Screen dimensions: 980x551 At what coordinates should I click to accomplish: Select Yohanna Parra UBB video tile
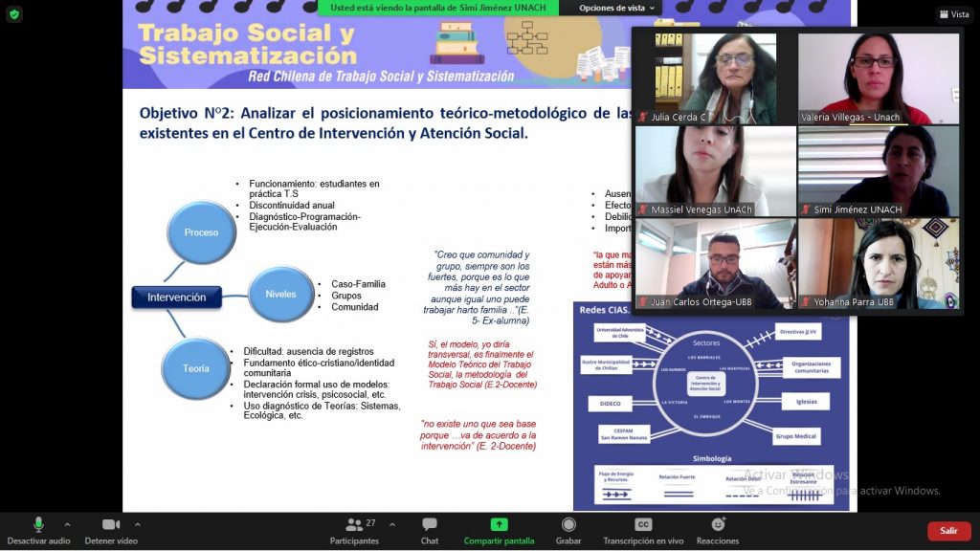pyautogui.click(x=879, y=263)
